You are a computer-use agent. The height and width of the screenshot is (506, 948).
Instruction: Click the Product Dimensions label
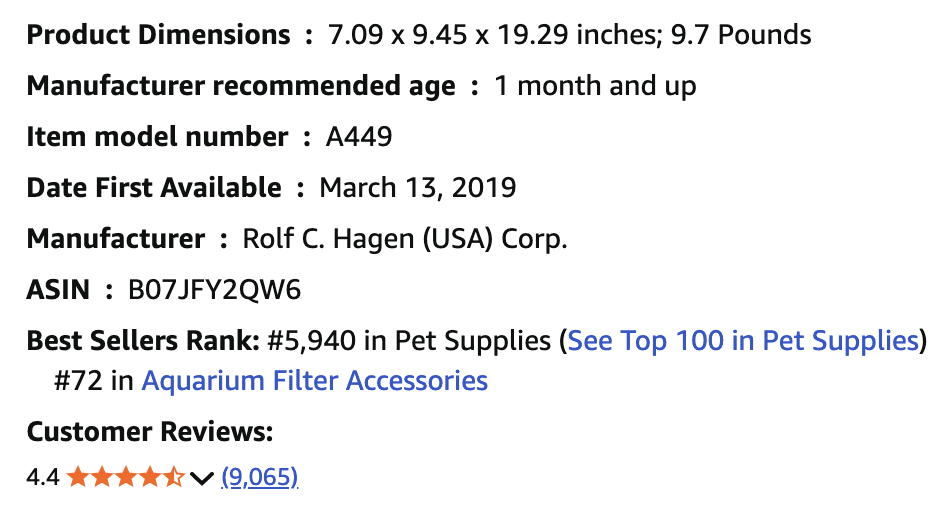tap(159, 35)
